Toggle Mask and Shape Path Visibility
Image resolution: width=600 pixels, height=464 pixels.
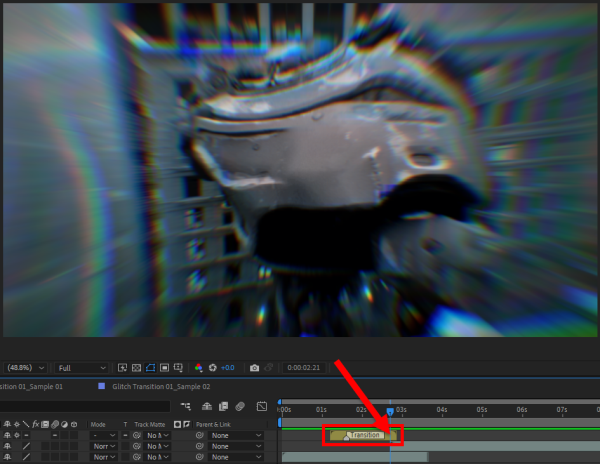[151, 368]
